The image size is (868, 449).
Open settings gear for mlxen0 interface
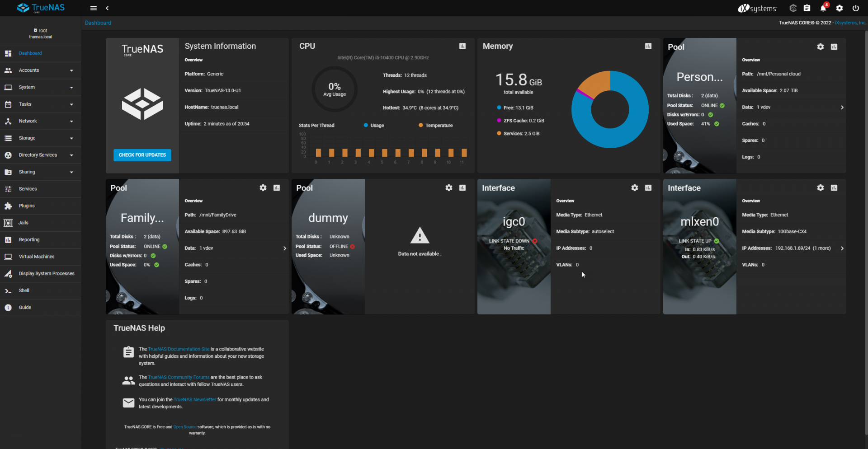821,188
